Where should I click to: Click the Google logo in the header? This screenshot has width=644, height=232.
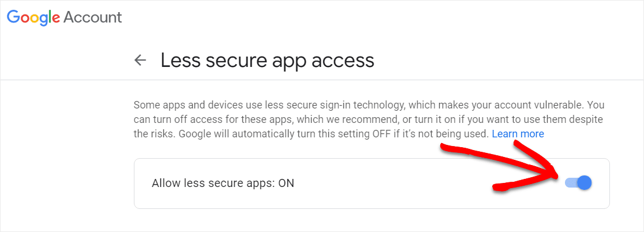tap(33, 18)
